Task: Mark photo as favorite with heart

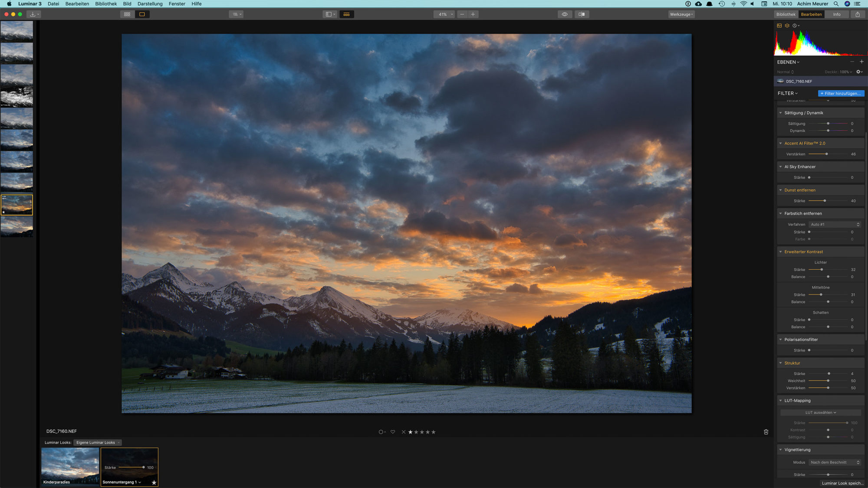Action: 393,432
